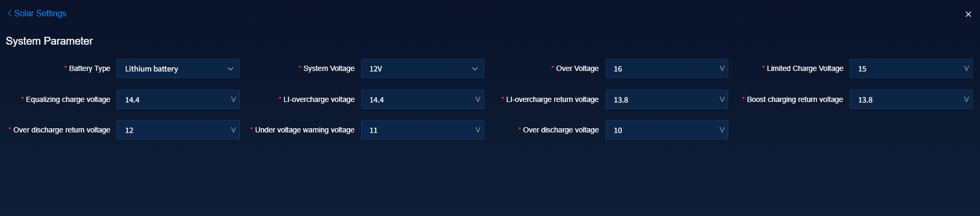Viewport: 980px width, 216px height.
Task: Click the Limited Charge Voltage field
Action: (905, 69)
